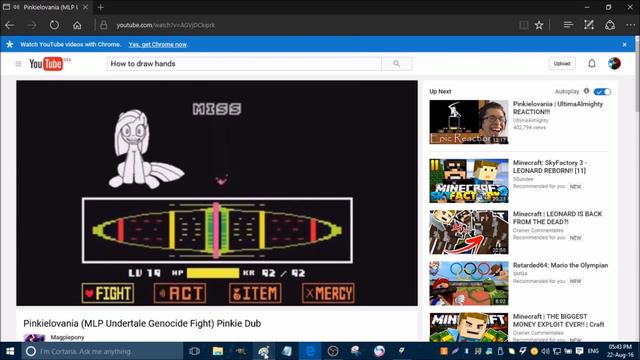
Task: Open the clock showing 05:43 PM
Action: coord(620,351)
